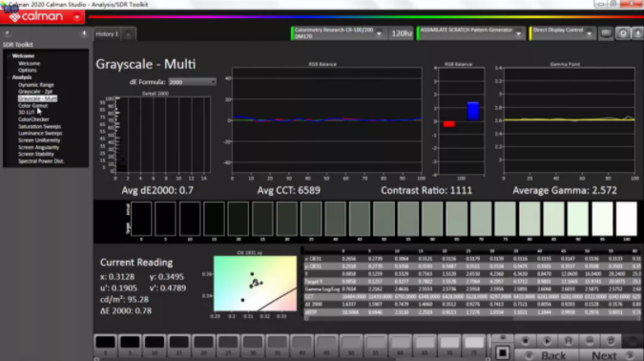Click the display monitor icon in toolbar
The height and width of the screenshot is (361, 644).
(x=606, y=33)
